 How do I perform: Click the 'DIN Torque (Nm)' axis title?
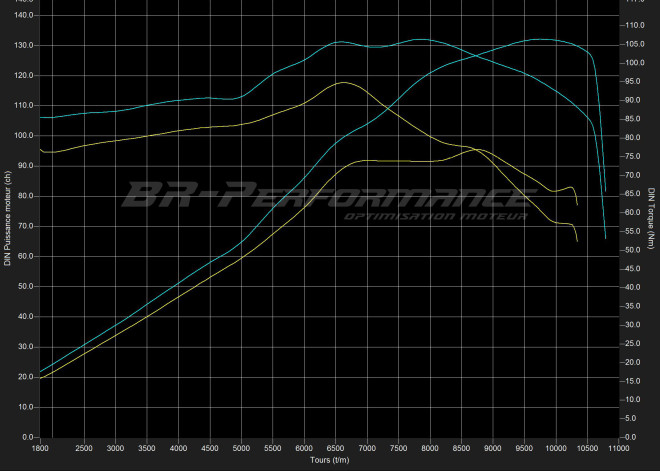[651, 218]
